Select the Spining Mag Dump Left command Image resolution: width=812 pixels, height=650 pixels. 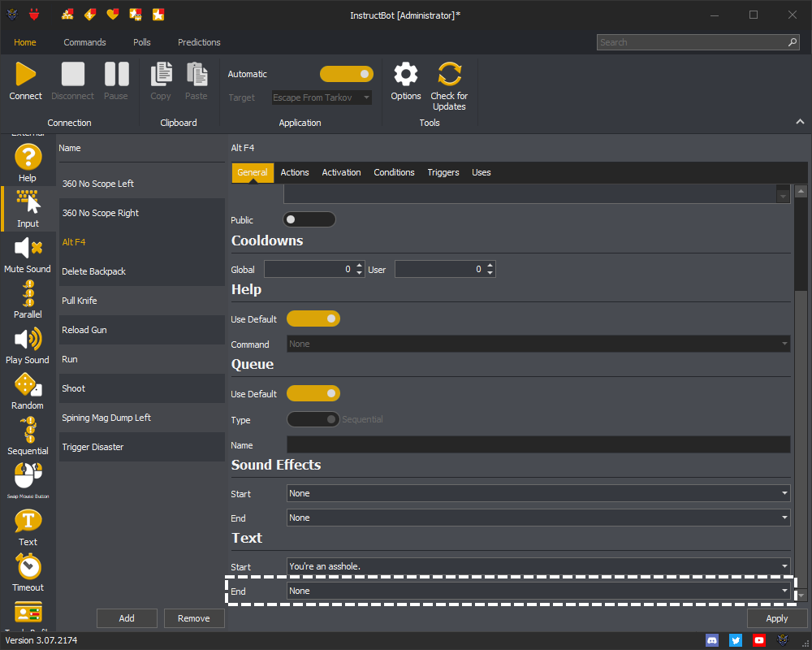click(x=142, y=418)
